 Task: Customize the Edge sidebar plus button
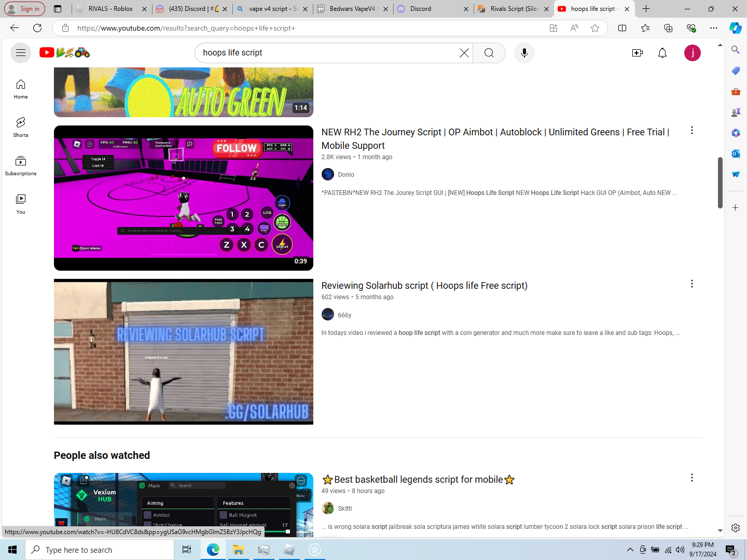(x=736, y=208)
